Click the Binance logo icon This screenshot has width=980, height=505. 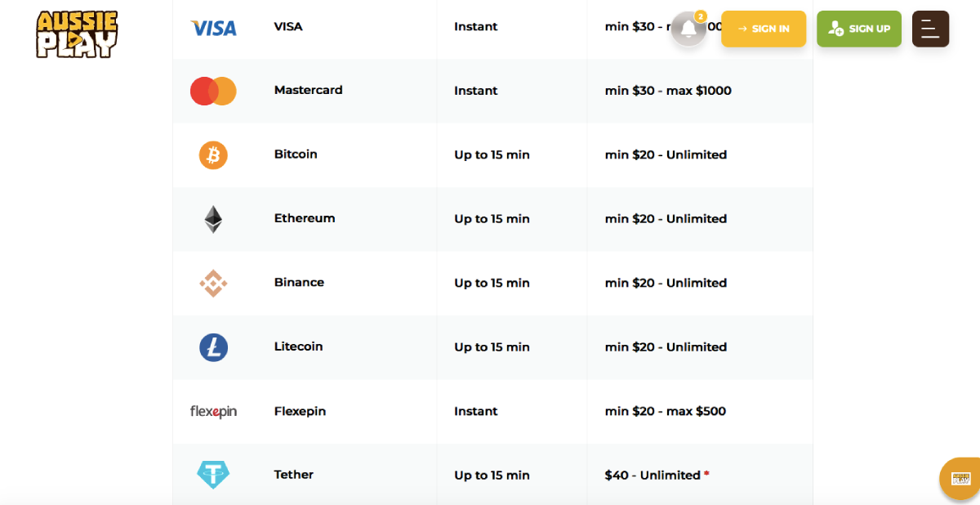pos(213,284)
